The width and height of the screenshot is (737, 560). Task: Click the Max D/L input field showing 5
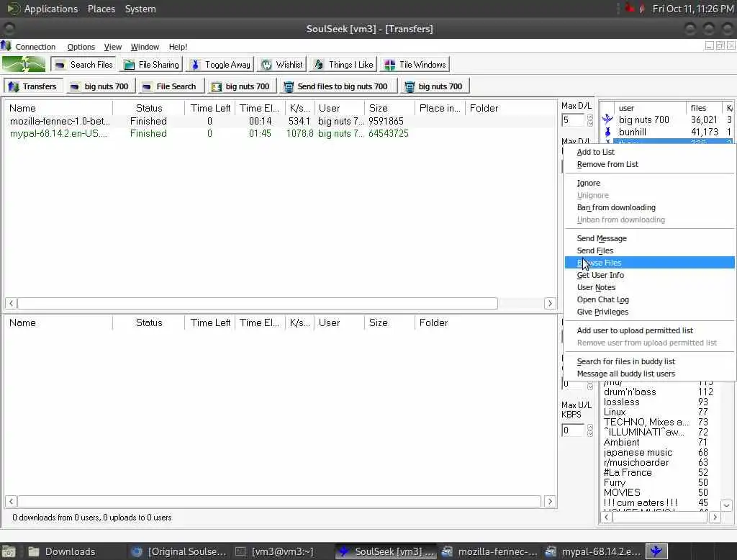coord(573,120)
